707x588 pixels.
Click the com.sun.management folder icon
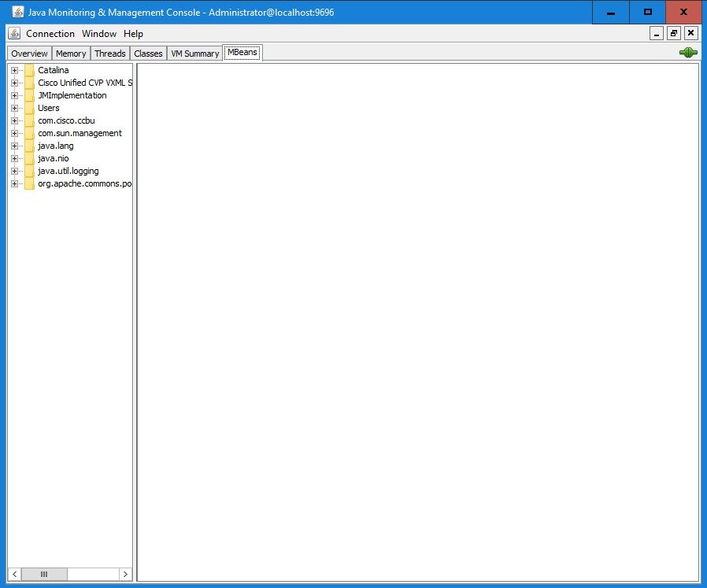click(x=29, y=133)
